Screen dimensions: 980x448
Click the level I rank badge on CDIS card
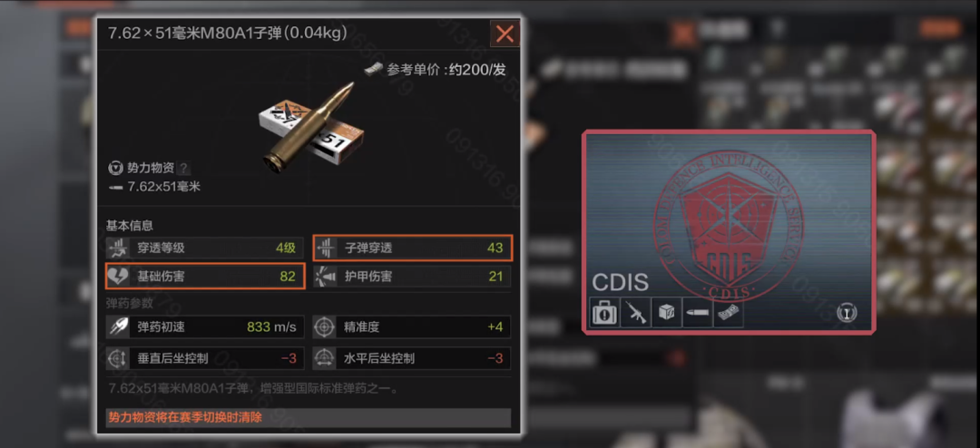847,313
